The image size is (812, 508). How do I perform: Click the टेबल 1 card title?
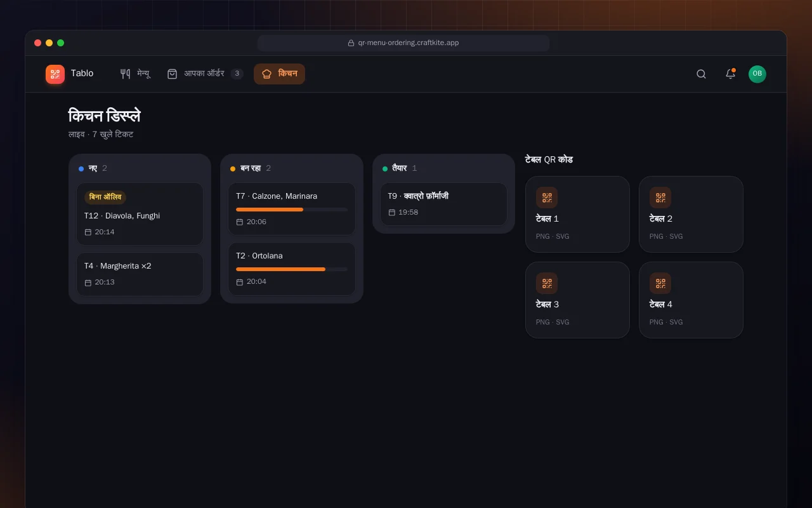point(547,218)
